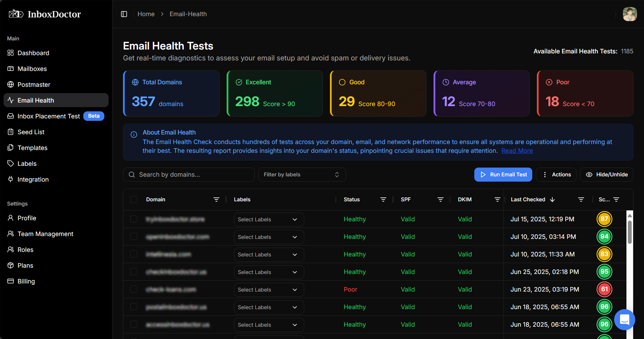Click the Last Checked sort arrow

(552, 200)
